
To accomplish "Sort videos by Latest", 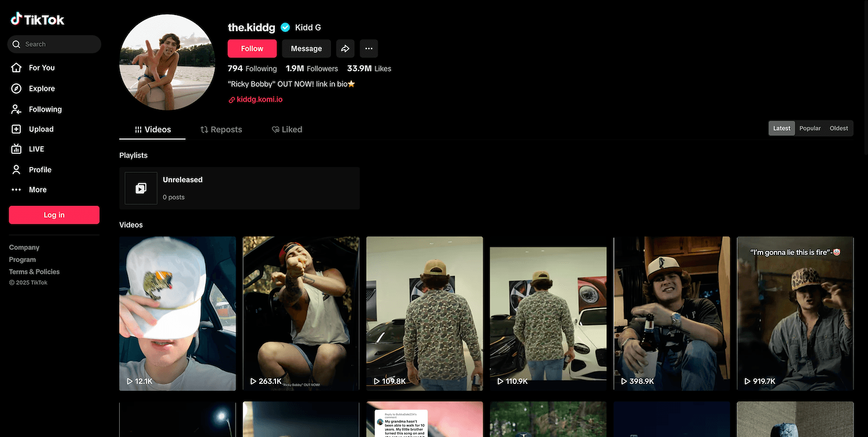I will [x=781, y=128].
